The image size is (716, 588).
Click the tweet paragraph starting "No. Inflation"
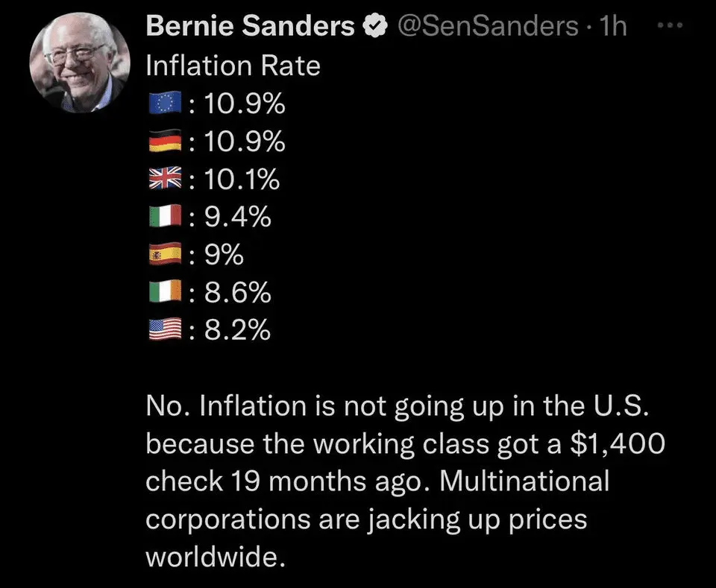(403, 481)
